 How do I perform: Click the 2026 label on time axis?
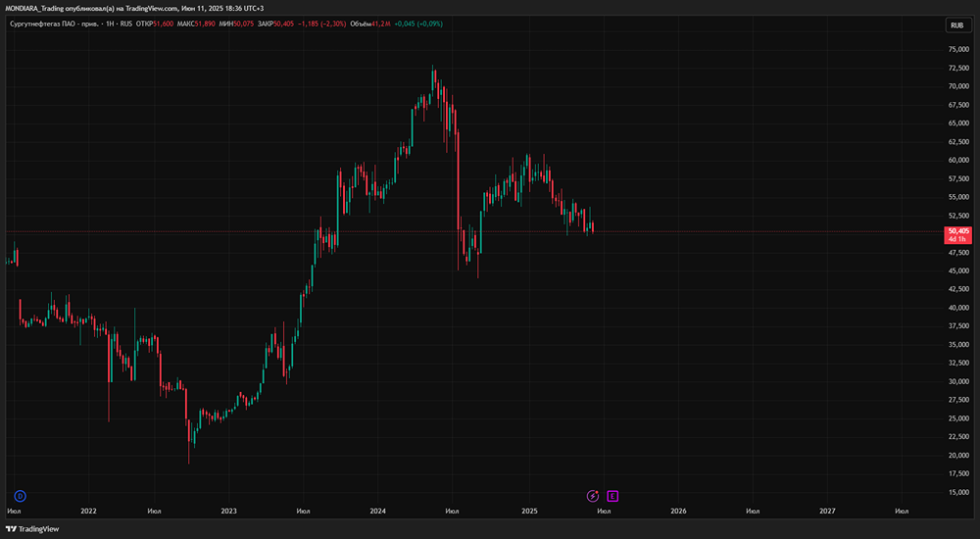pyautogui.click(x=678, y=511)
